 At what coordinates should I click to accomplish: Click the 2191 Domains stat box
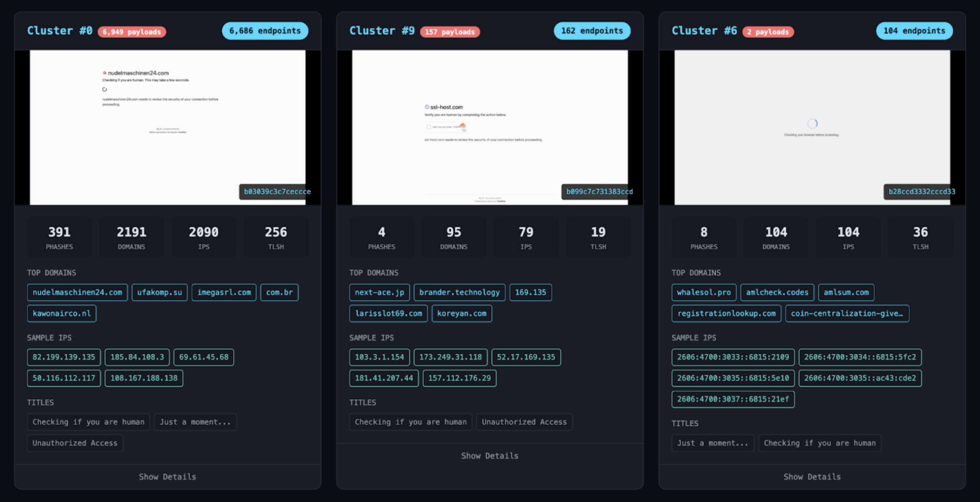[131, 237]
